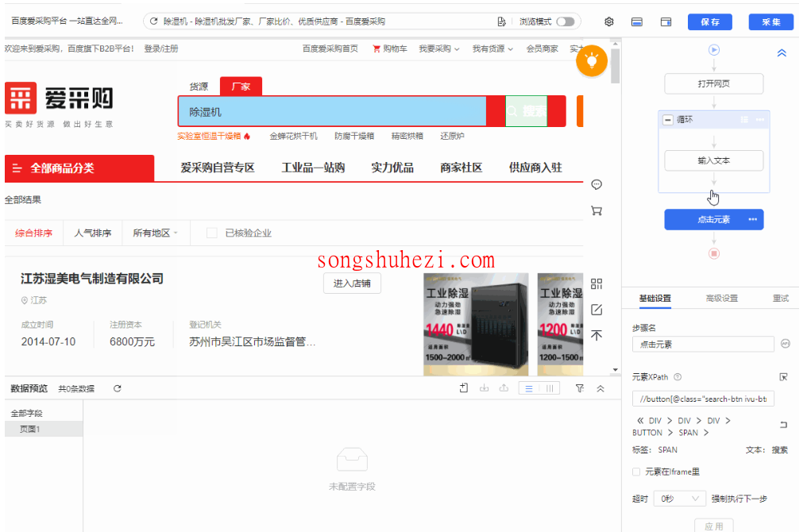The height and width of the screenshot is (532, 811).
Task: Click the icon beside the step name field
Action: click(x=785, y=343)
